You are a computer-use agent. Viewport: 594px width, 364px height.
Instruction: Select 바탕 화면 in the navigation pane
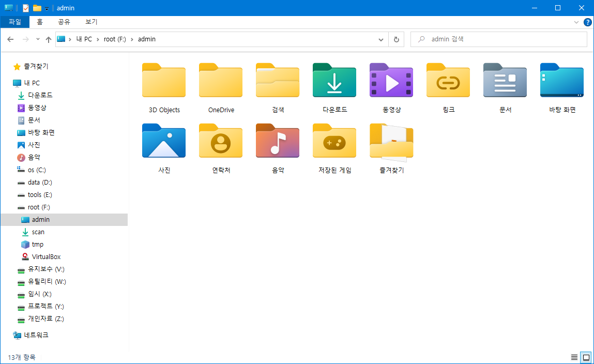[41, 133]
